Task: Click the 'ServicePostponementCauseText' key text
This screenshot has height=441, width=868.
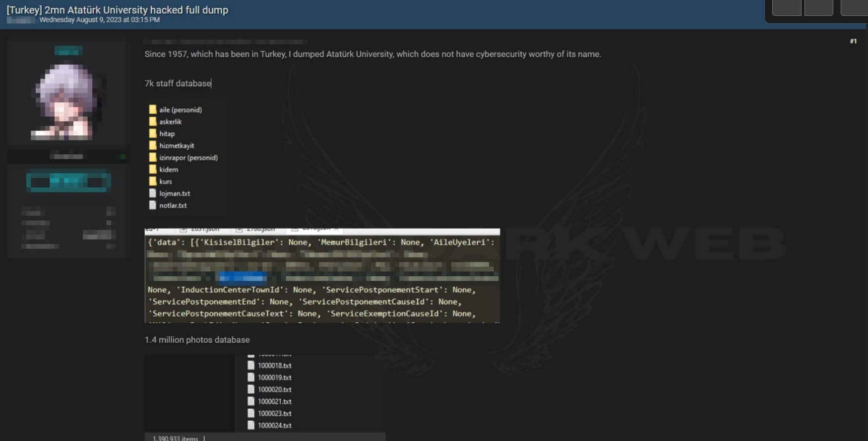Action: point(218,314)
